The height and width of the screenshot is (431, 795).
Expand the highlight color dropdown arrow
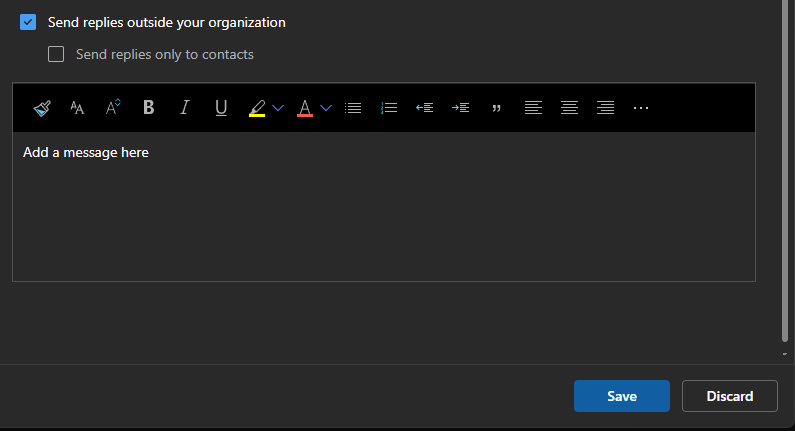point(278,108)
